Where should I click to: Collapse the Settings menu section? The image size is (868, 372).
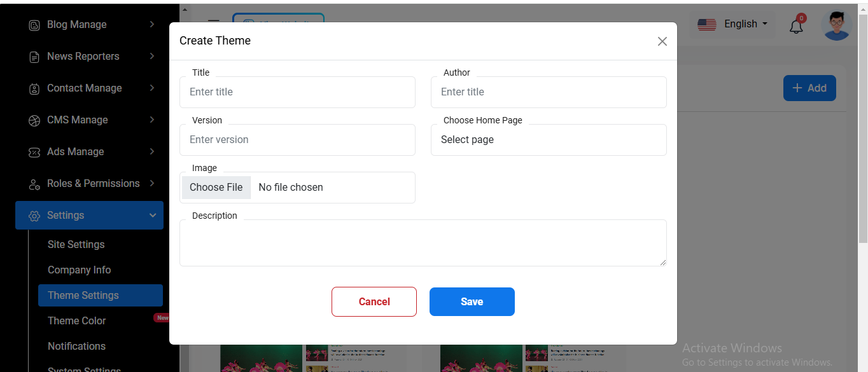(152, 216)
